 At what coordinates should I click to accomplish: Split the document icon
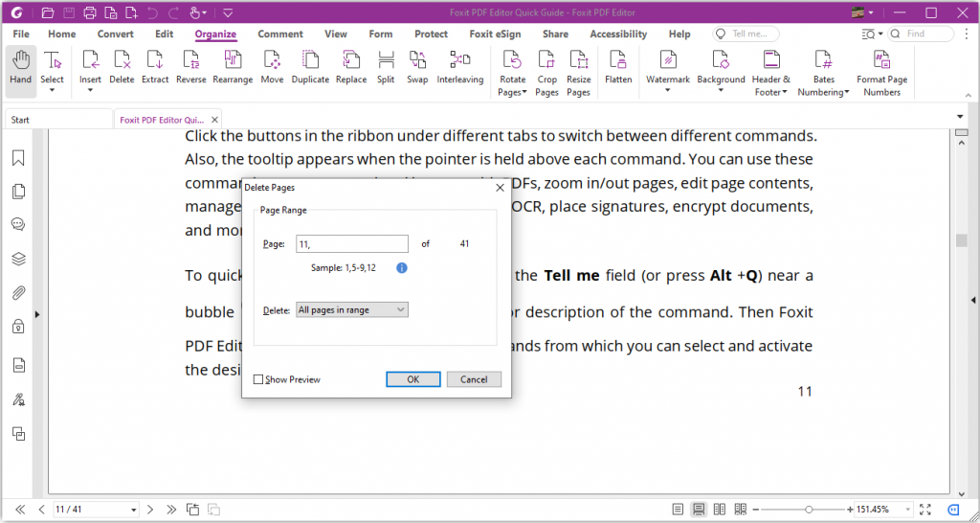386,68
